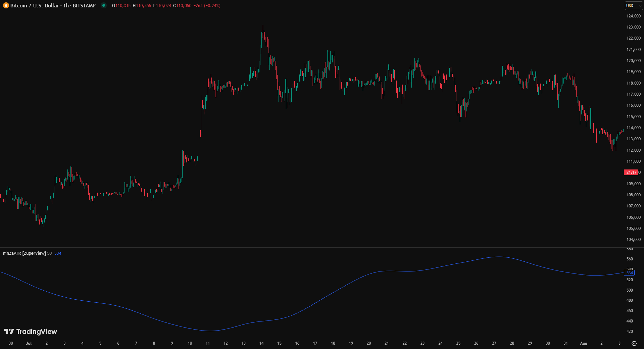Screen dimensions: 644x349
Task: Click the Jul label on the time axis
Action: click(29, 343)
